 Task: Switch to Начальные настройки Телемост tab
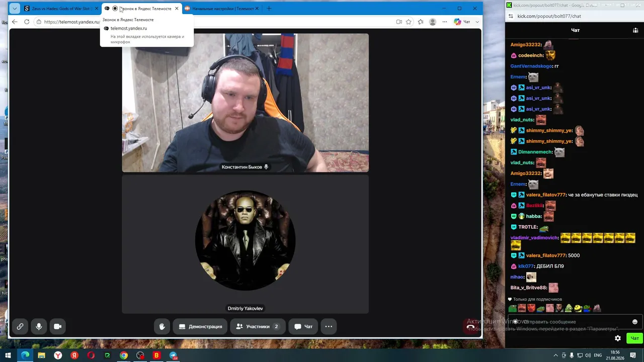click(221, 9)
